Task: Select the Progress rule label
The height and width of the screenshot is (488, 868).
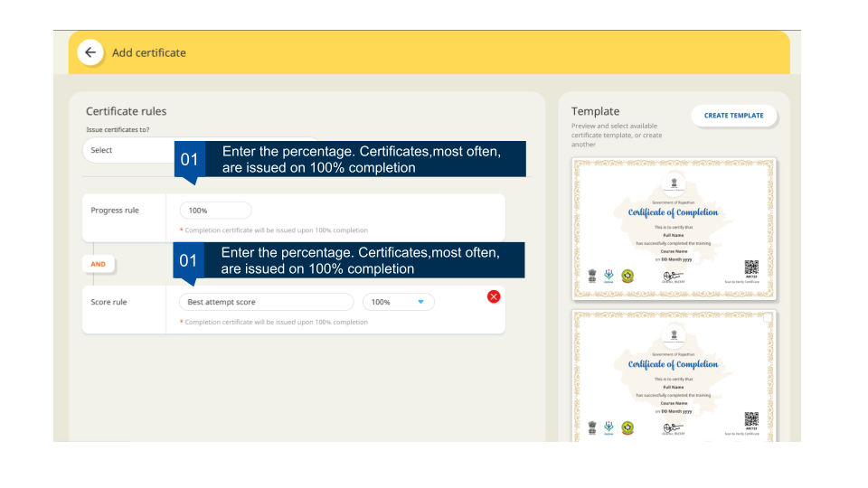Action: tap(115, 211)
